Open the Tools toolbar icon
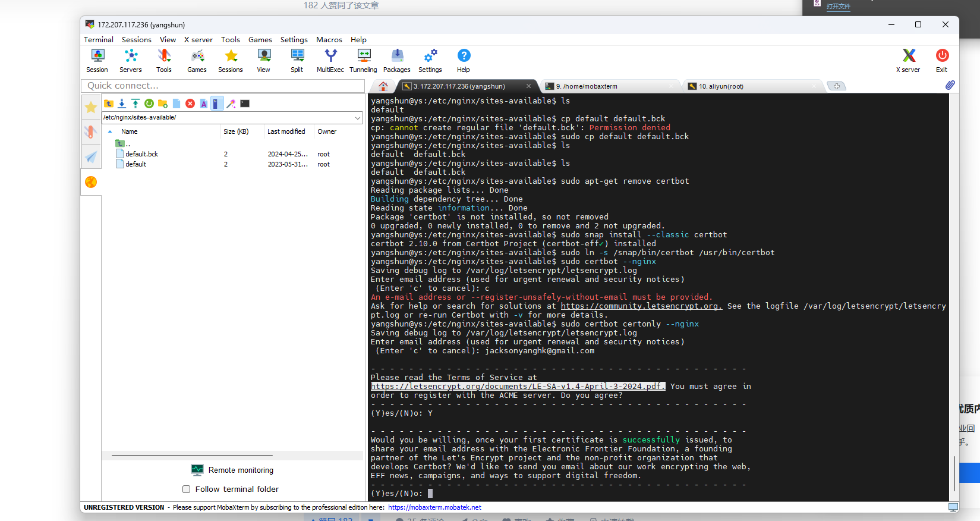The image size is (980, 521). (x=164, y=61)
